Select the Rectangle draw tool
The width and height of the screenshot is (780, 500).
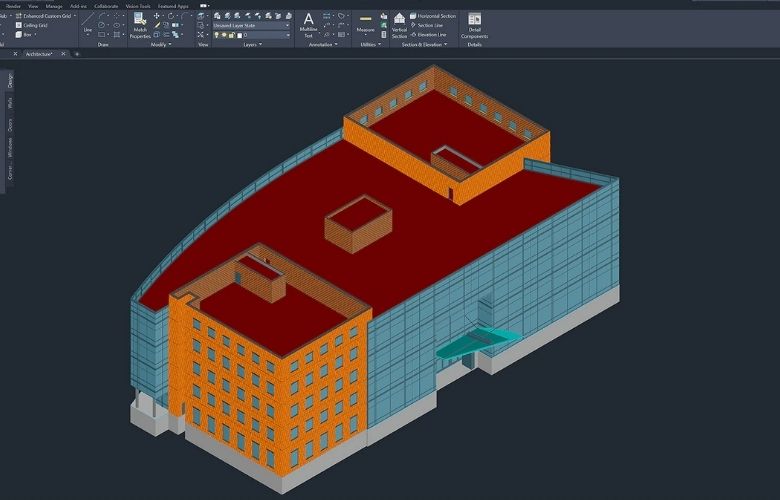[x=101, y=34]
